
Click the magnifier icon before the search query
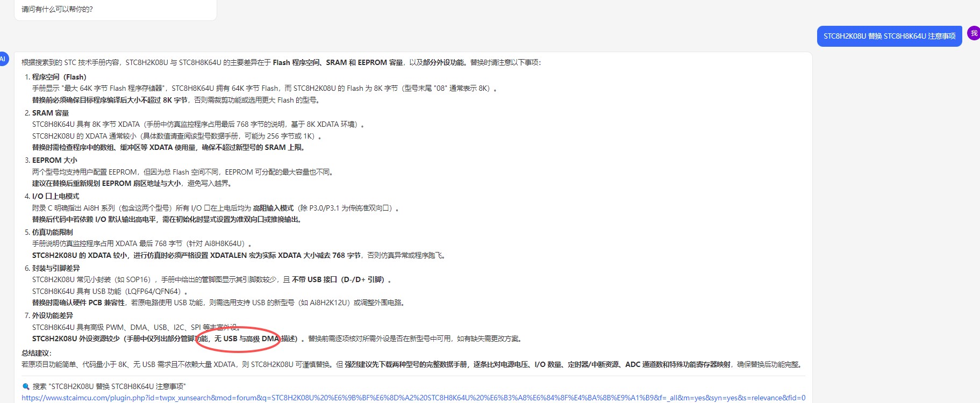tap(26, 386)
